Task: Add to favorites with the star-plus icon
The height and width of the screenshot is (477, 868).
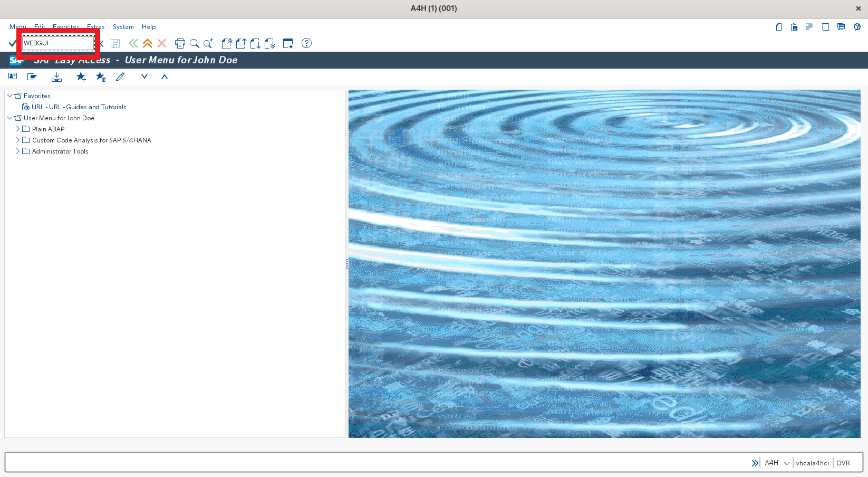Action: pos(81,77)
